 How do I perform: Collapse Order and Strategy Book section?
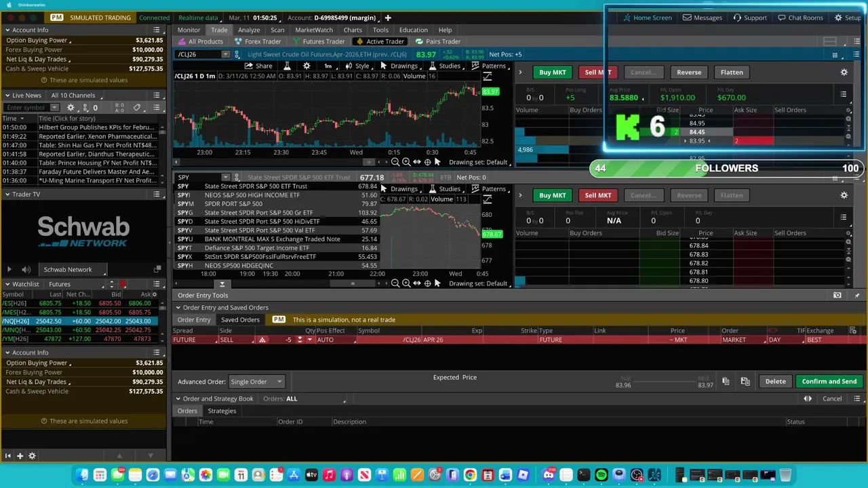point(178,399)
